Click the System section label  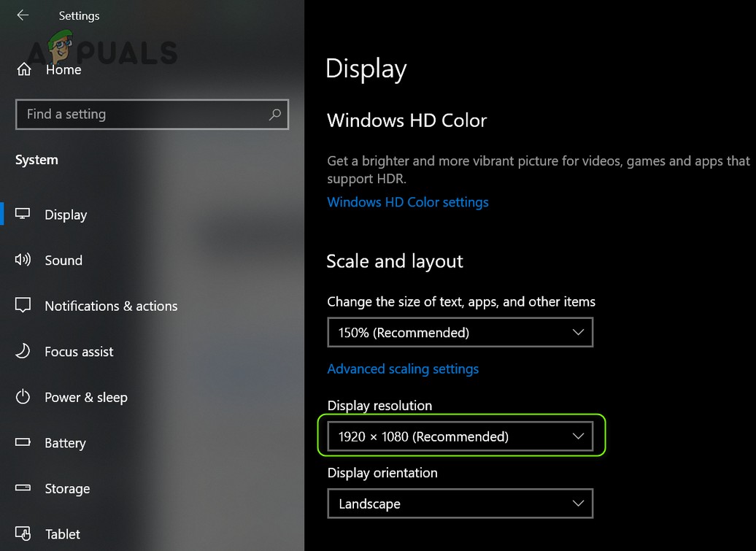pos(36,160)
